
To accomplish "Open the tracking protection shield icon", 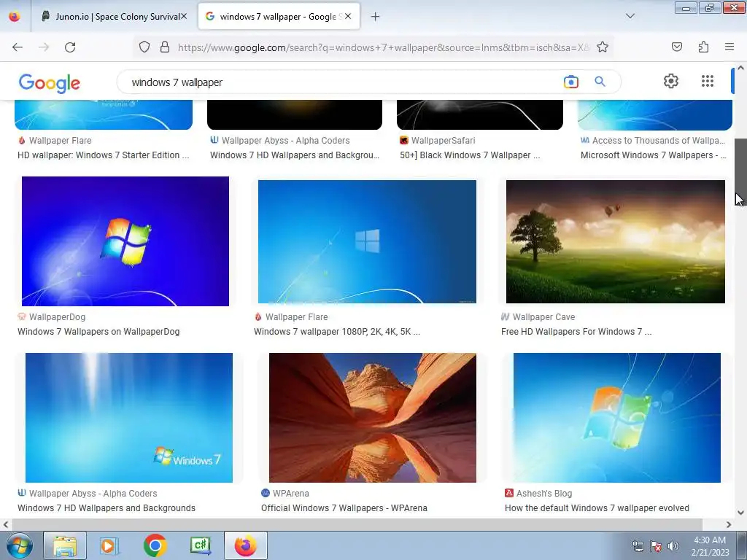I will click(144, 47).
